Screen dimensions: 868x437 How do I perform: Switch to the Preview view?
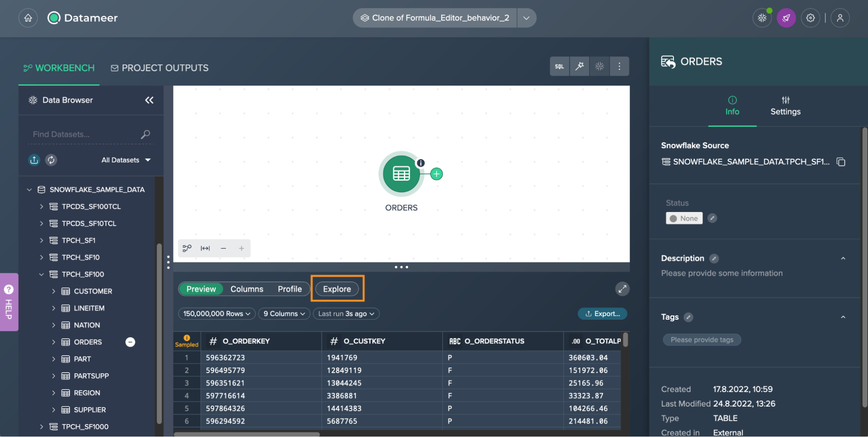coord(201,289)
